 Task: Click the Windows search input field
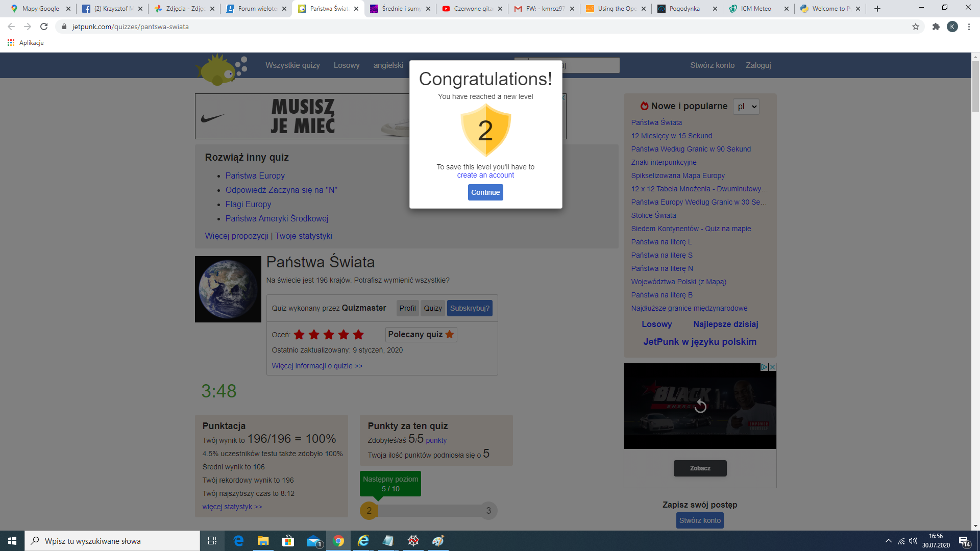[112, 541]
